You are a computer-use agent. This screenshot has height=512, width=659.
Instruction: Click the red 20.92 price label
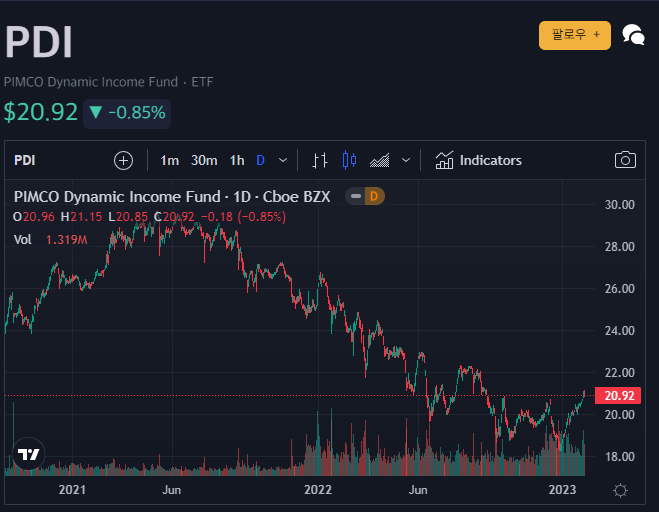[x=618, y=396]
